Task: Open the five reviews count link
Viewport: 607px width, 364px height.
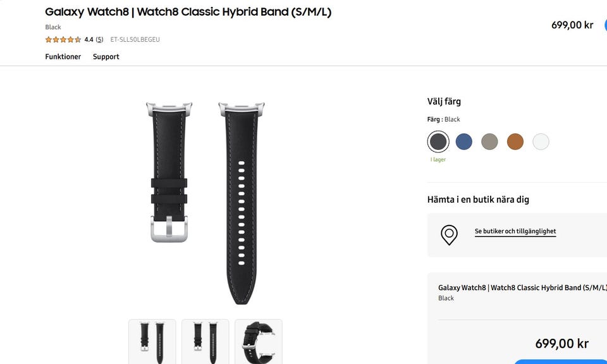Action: (99, 39)
